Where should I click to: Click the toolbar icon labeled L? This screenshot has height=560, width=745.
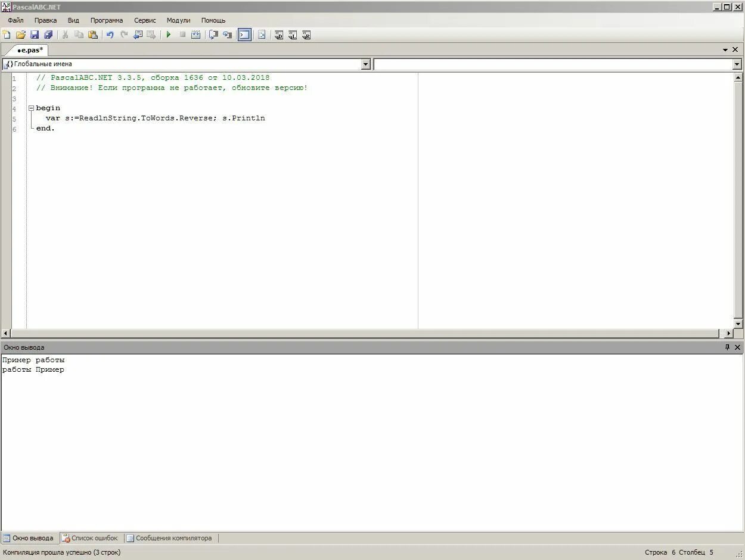(292, 35)
